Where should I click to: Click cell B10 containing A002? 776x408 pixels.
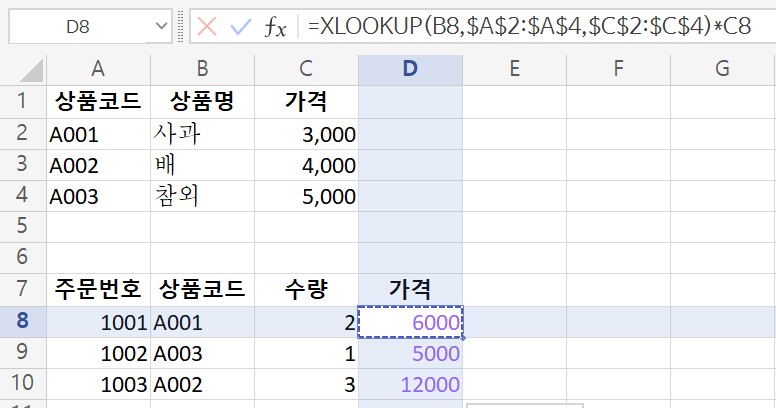(202, 384)
